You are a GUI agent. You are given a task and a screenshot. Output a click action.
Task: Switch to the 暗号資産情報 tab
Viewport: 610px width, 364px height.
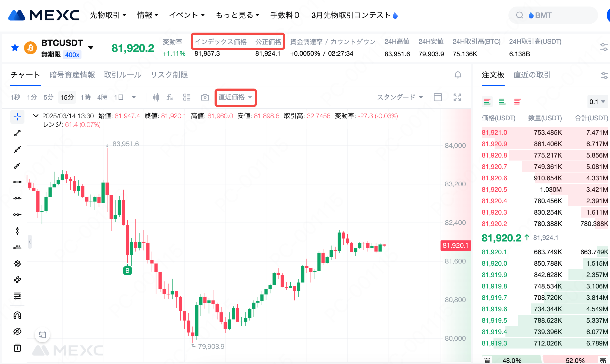72,75
